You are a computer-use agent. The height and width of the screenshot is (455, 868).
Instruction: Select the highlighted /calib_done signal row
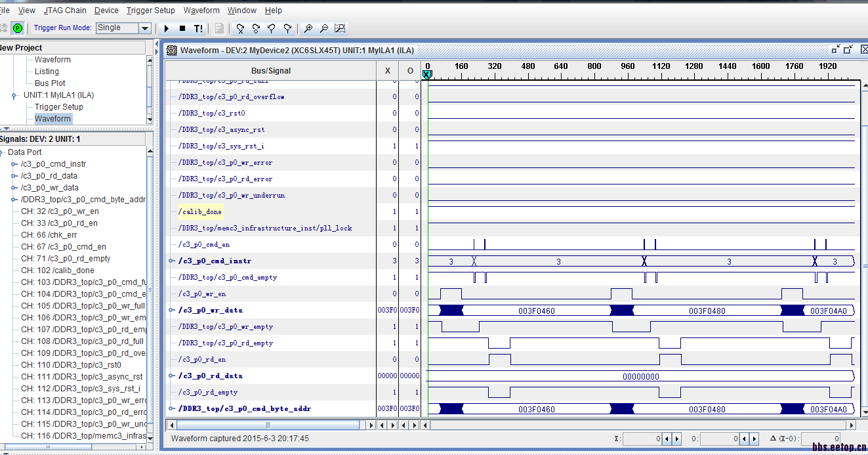200,212
